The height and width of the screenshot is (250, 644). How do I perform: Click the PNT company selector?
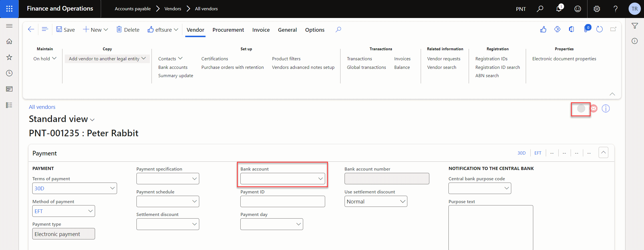coord(521,9)
